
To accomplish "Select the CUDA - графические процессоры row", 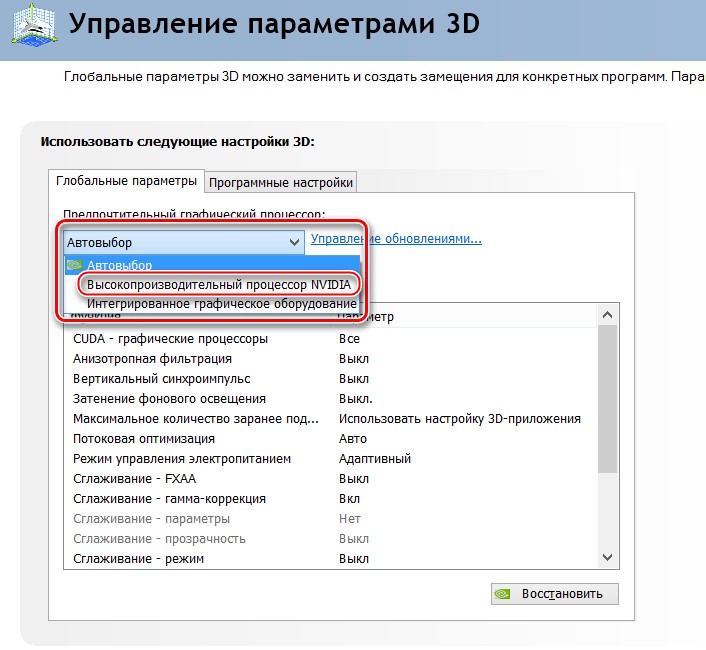I will pyautogui.click(x=331, y=339).
